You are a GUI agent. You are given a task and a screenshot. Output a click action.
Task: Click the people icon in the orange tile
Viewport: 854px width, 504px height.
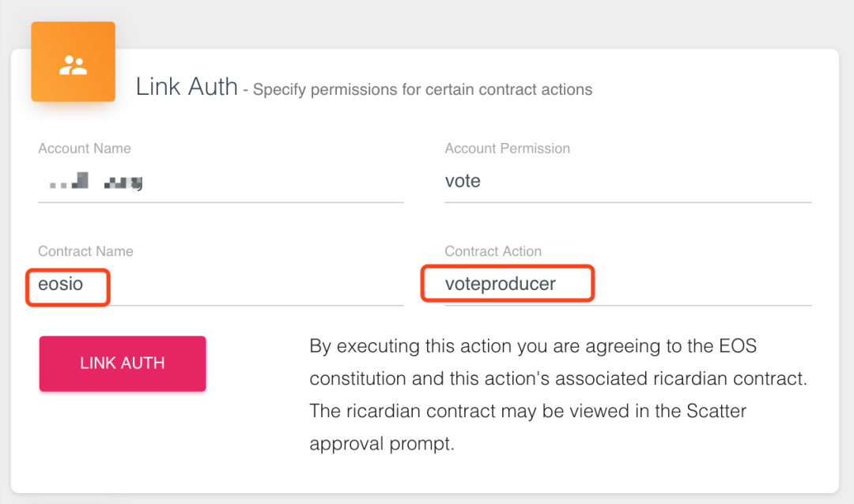(73, 65)
